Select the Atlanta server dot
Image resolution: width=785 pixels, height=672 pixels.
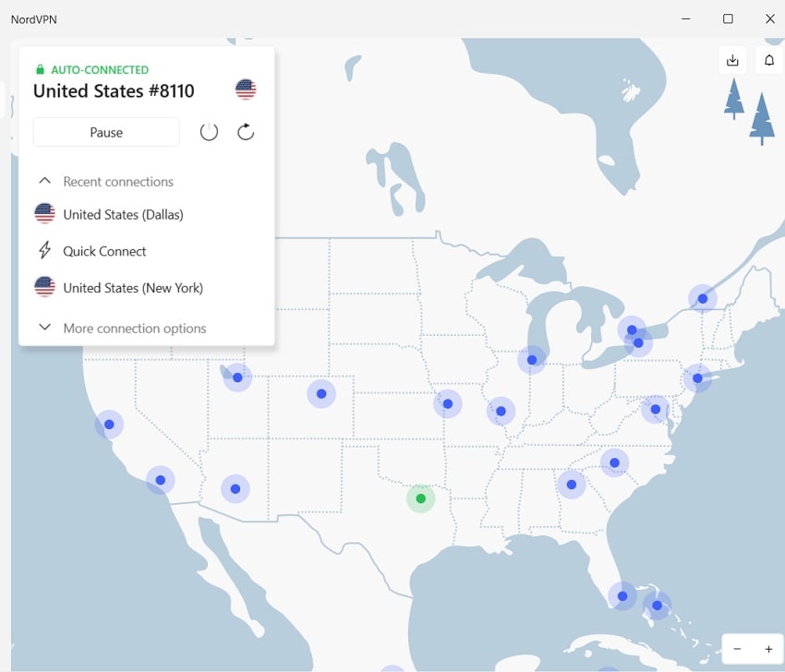click(572, 485)
